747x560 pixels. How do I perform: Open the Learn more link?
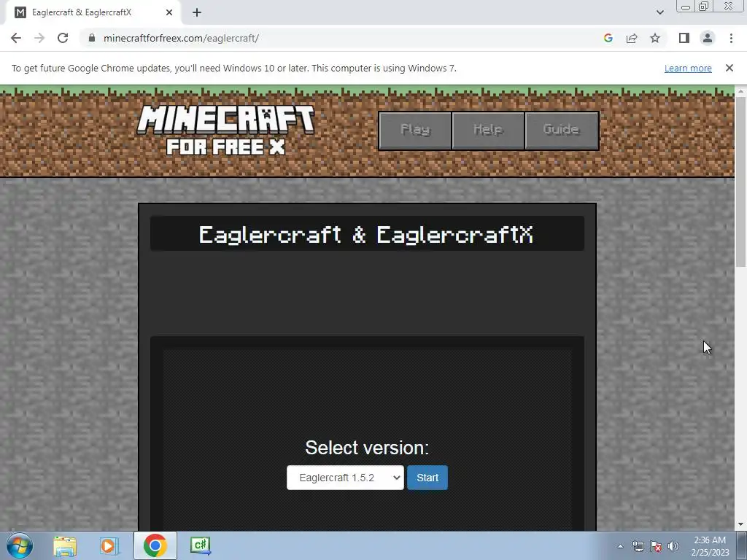[x=688, y=68]
